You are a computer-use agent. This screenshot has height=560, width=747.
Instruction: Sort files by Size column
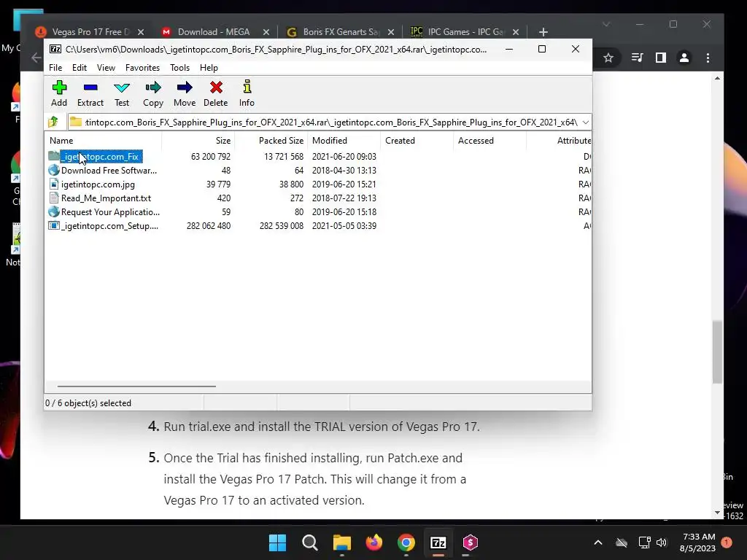tap(198, 141)
